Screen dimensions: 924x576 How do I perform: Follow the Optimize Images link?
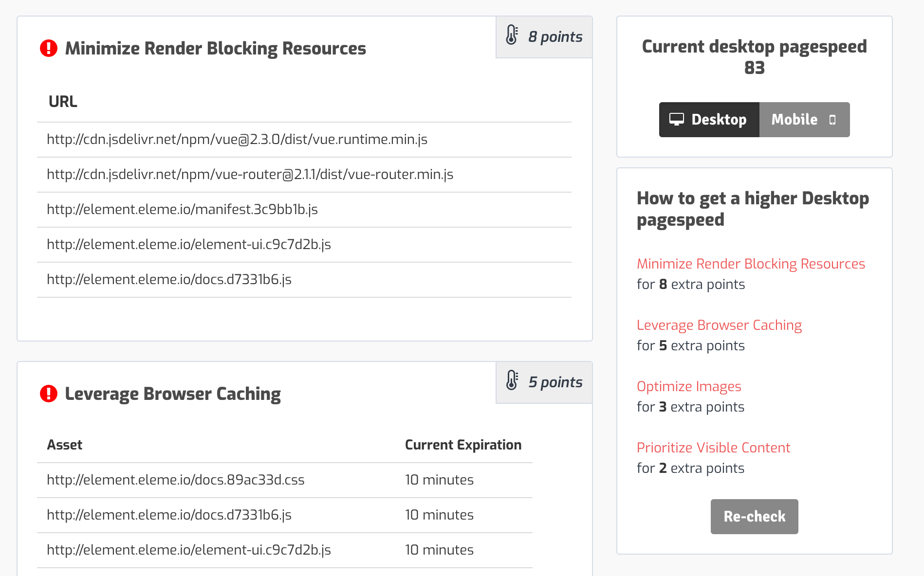coord(689,386)
